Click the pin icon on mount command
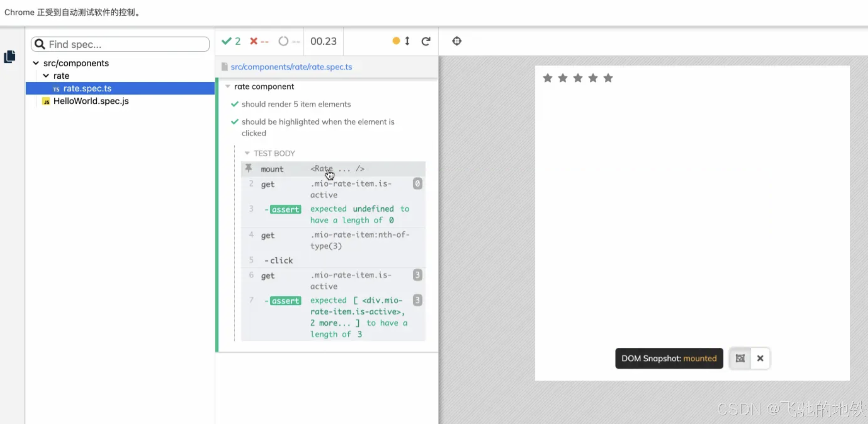 (249, 168)
